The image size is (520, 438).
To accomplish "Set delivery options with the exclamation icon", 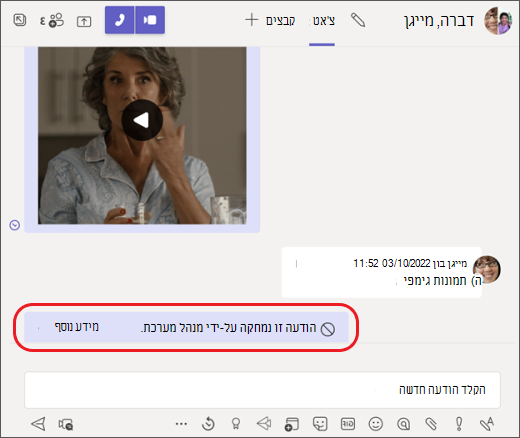I will 459,424.
